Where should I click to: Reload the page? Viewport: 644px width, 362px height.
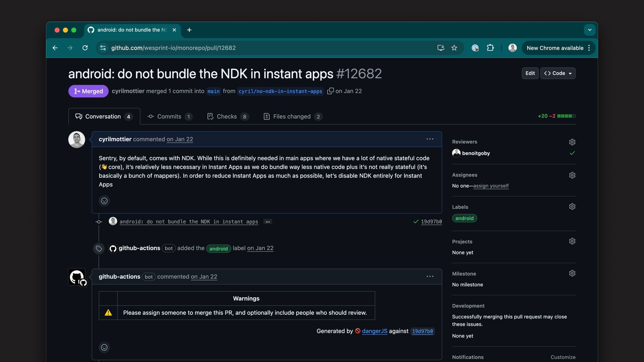coord(85,48)
